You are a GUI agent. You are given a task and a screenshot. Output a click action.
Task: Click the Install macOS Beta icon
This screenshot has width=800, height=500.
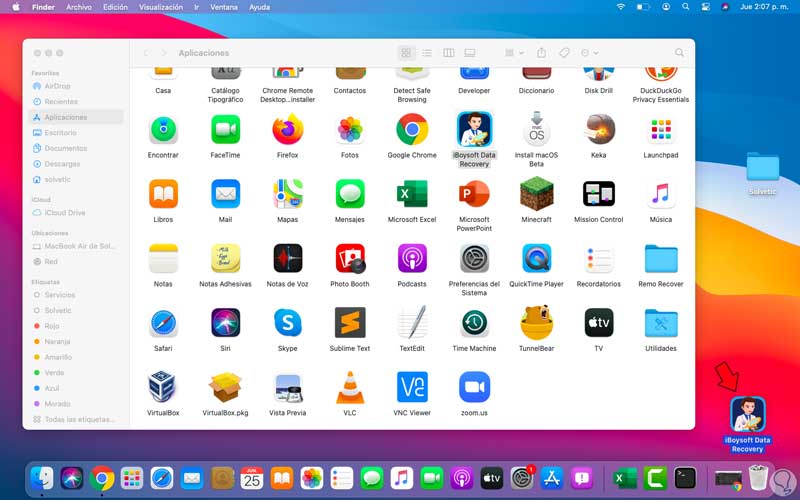[x=536, y=130]
